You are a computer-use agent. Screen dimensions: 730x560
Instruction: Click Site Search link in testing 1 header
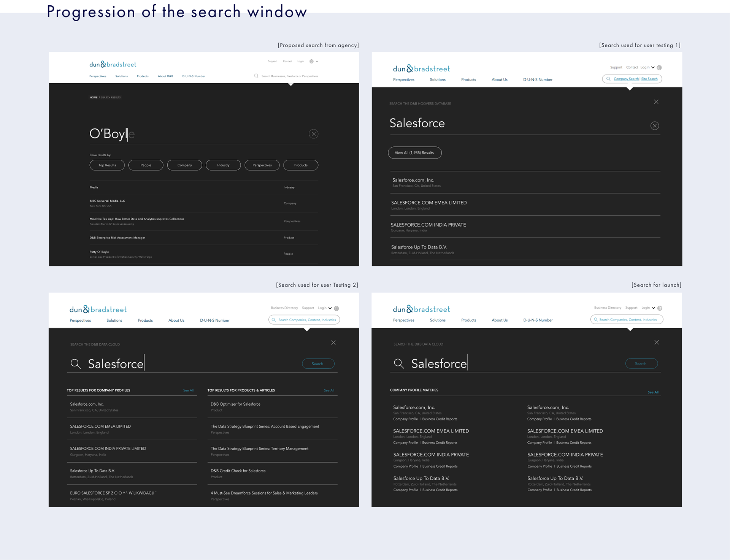[x=649, y=79]
